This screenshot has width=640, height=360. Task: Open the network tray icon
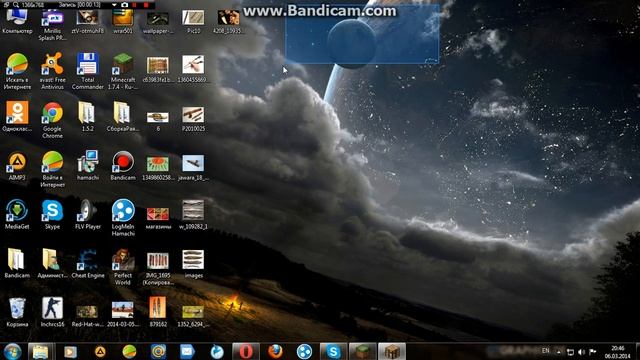pos(571,352)
